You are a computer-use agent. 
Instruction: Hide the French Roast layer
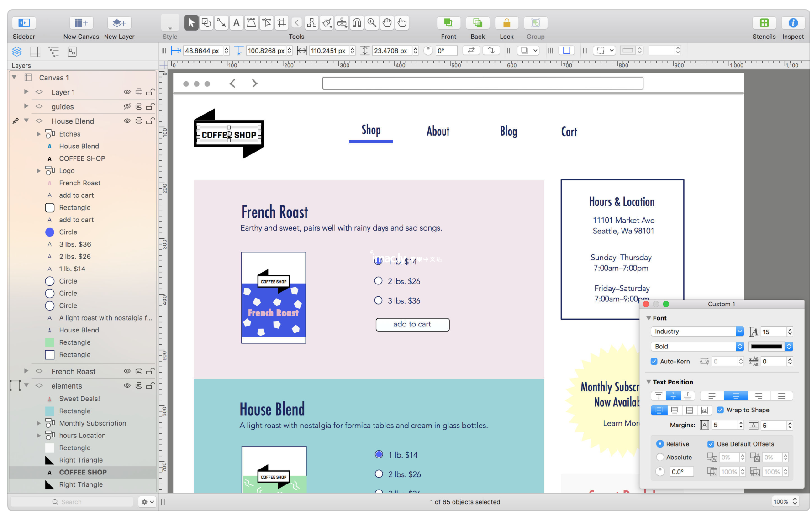point(127,371)
